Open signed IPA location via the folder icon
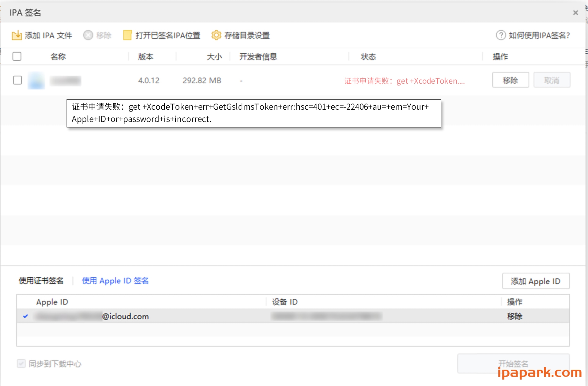 point(127,35)
